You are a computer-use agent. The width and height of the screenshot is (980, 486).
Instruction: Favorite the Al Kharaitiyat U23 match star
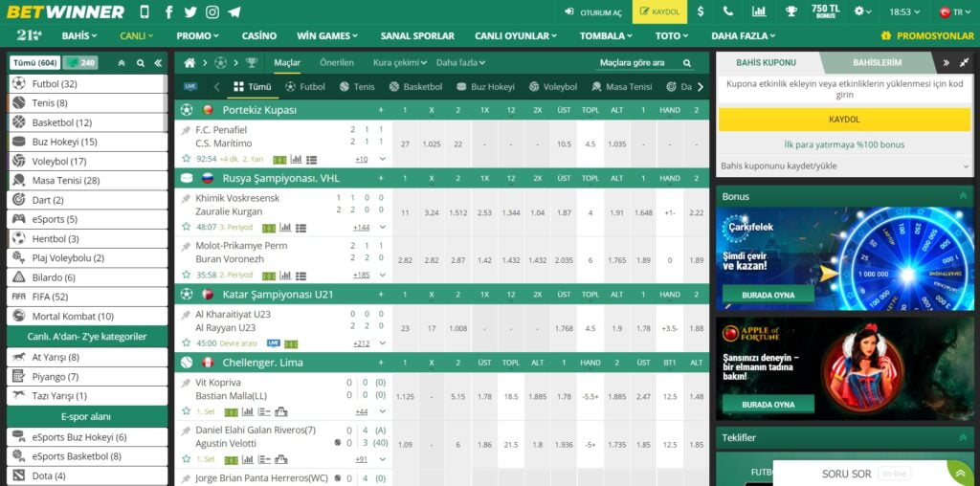pyautogui.click(x=186, y=342)
